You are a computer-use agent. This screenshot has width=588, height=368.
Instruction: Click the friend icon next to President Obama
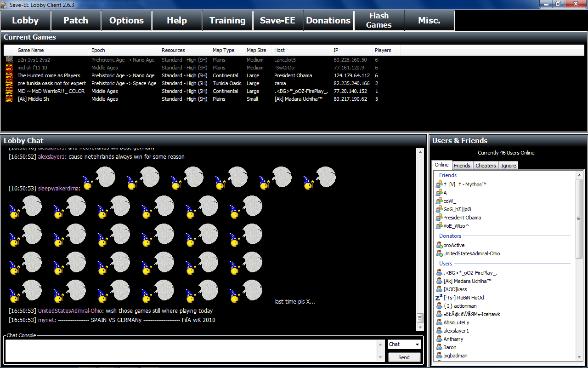[439, 218]
